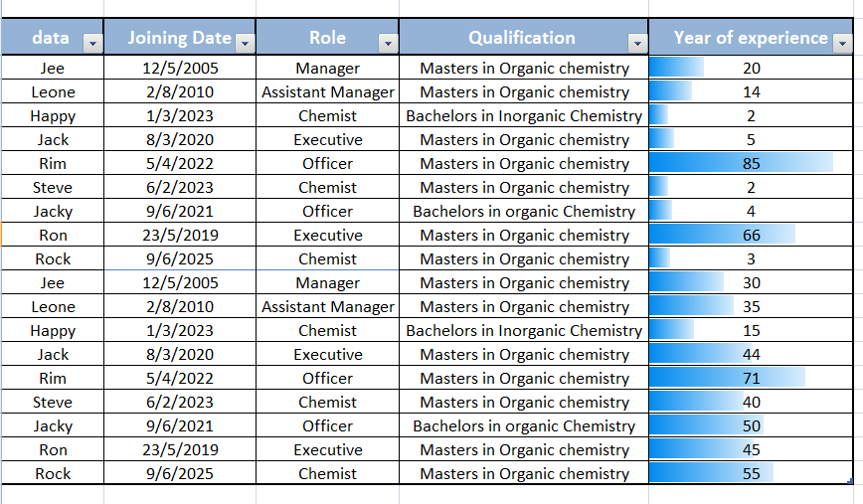Click the "Role" header label
The height and width of the screenshot is (504, 863).
(x=327, y=38)
